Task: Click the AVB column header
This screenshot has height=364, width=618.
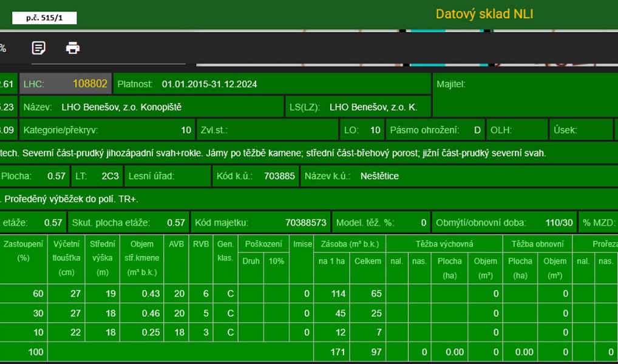Action: pyautogui.click(x=176, y=259)
